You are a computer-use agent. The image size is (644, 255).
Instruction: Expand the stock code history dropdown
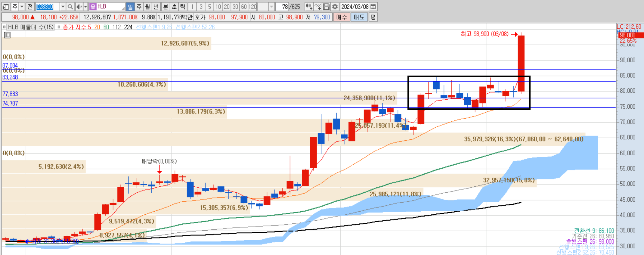[63, 7]
